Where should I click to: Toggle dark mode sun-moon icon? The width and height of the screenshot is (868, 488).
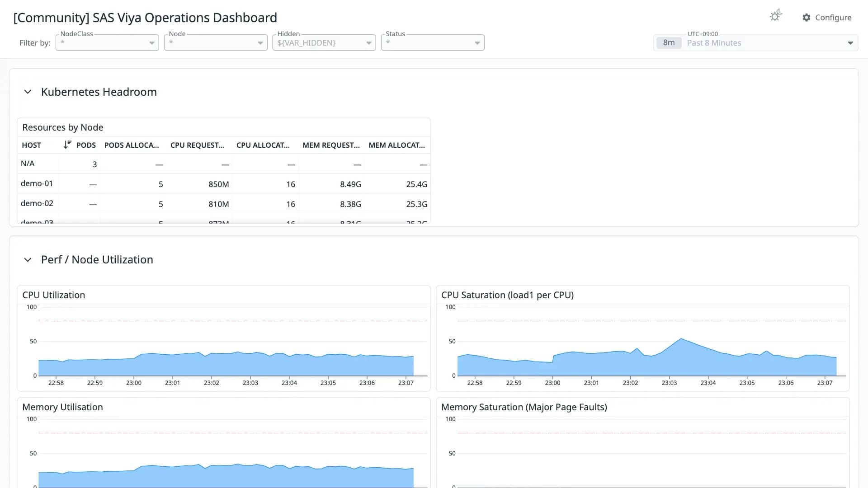(776, 16)
